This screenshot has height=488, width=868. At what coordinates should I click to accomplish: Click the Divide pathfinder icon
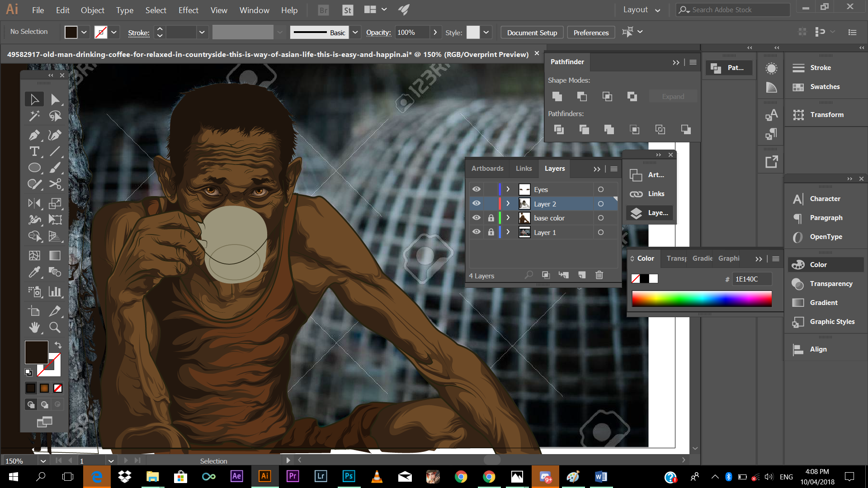[559, 130]
